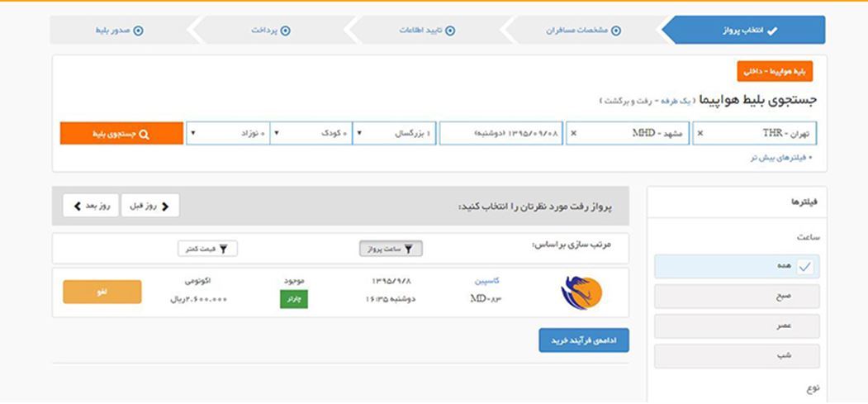The image size is (868, 404).
Task: Select the عصر time filter
Action: pyautogui.click(x=737, y=326)
